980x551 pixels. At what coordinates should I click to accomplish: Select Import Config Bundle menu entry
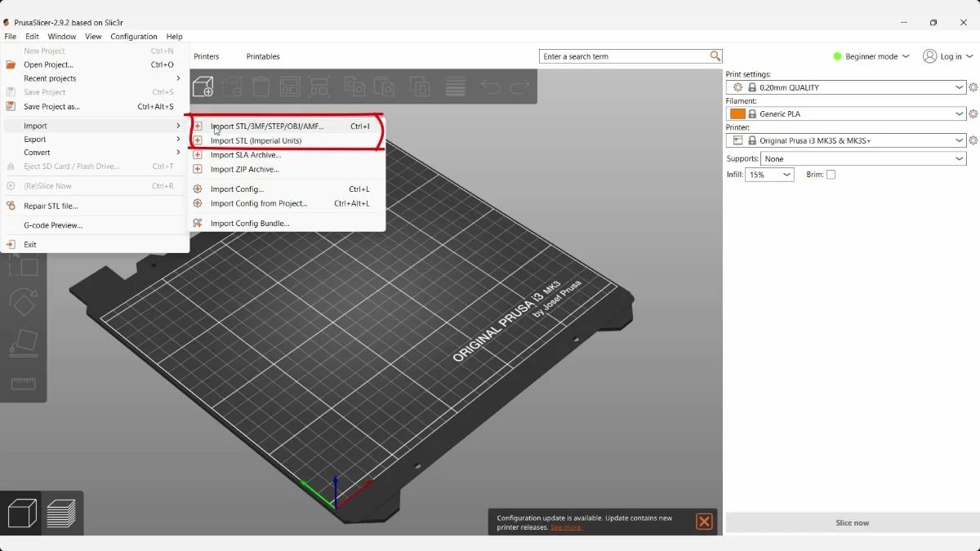pyautogui.click(x=286, y=223)
